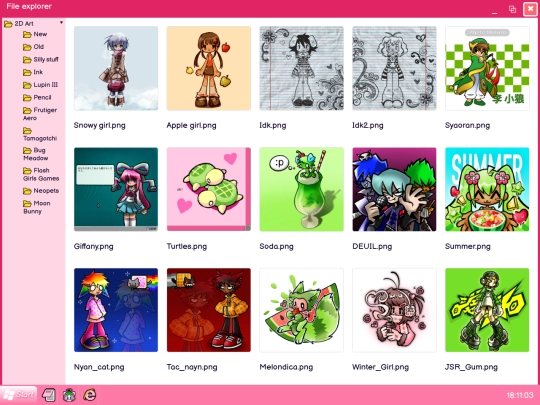Click the file name Soda.png

276,247
